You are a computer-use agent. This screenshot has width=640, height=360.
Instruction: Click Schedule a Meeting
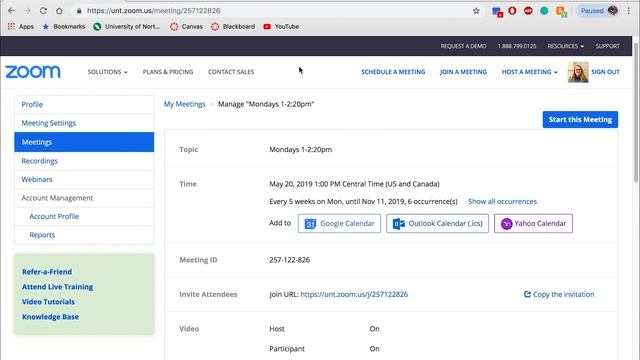click(x=393, y=72)
